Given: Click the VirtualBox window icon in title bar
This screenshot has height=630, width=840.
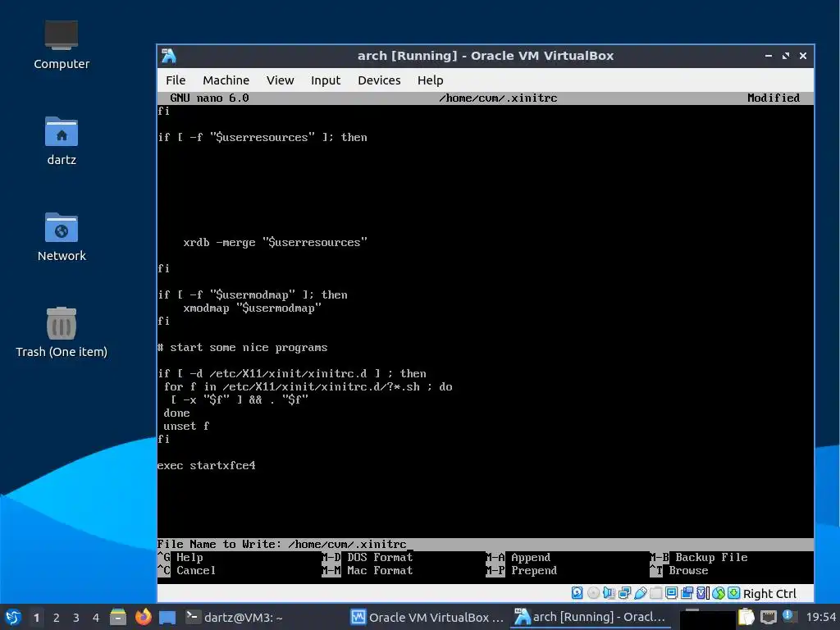Looking at the screenshot, I should pos(169,56).
